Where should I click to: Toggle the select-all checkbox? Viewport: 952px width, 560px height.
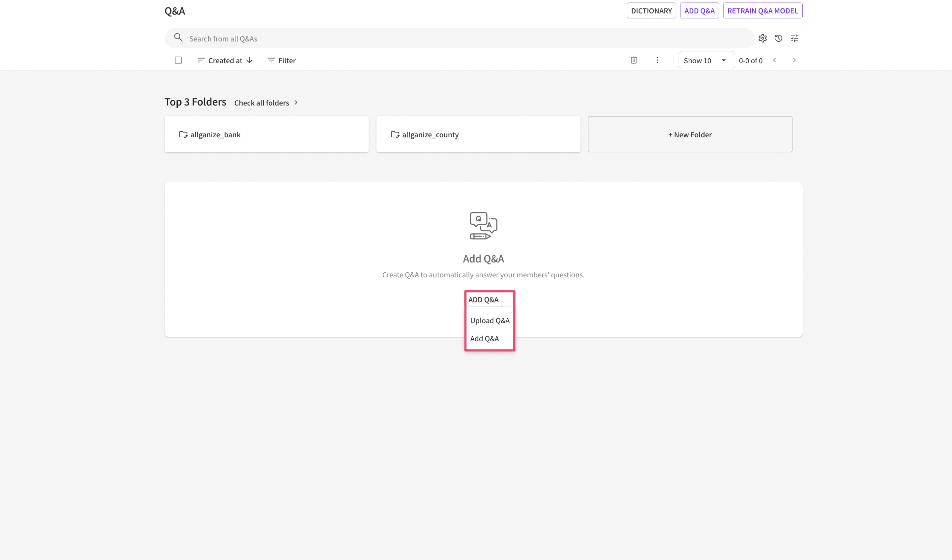pyautogui.click(x=178, y=60)
